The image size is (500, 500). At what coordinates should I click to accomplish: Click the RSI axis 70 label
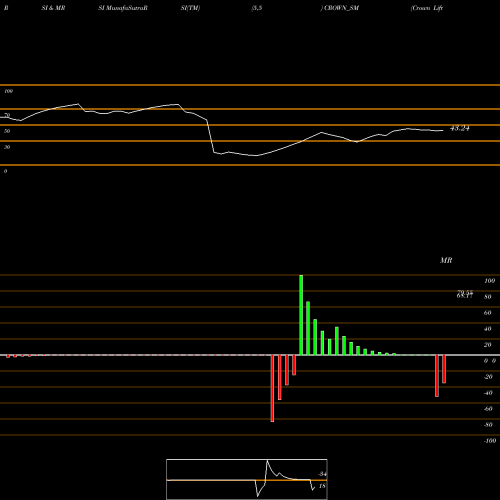pos(7,115)
